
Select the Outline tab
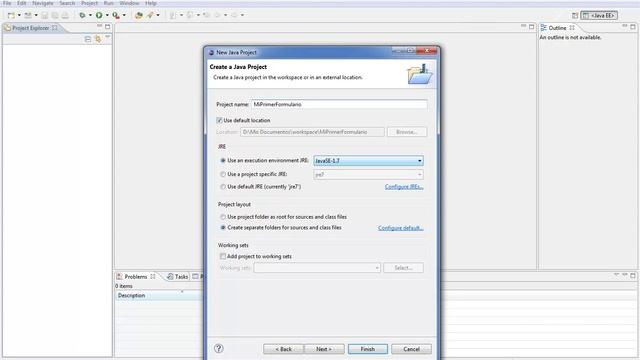tap(557, 28)
